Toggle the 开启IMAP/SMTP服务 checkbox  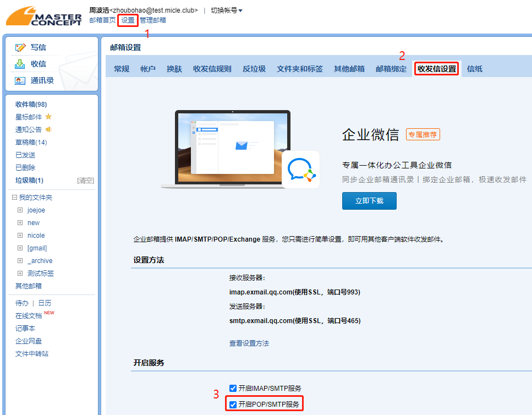tap(233, 388)
